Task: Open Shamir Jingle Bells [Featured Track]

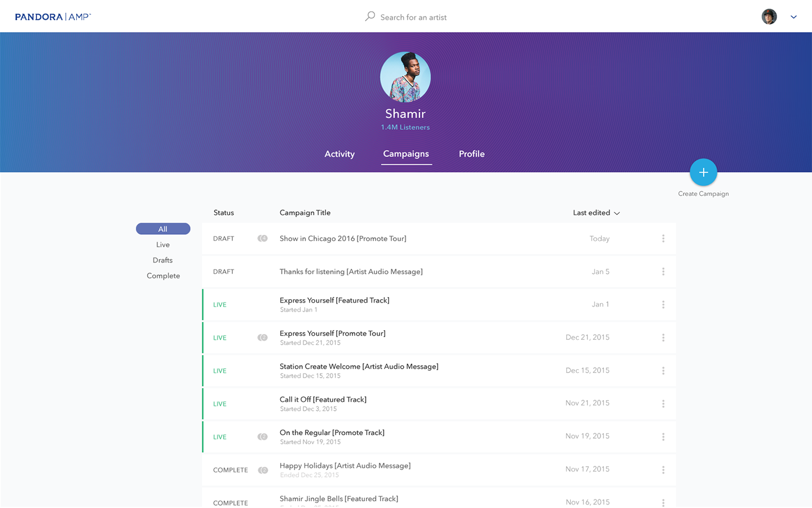Action: [x=338, y=498]
